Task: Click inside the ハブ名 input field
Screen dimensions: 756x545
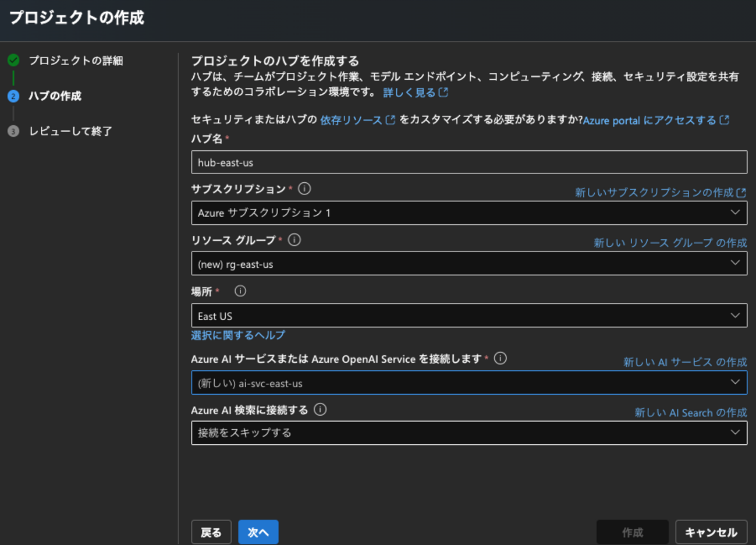Action: [x=469, y=162]
